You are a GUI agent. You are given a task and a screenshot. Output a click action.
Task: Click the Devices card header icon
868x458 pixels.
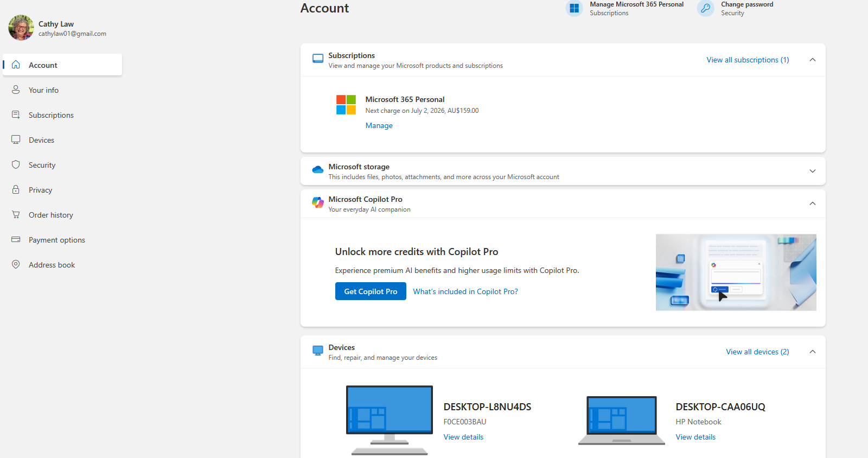click(x=318, y=351)
